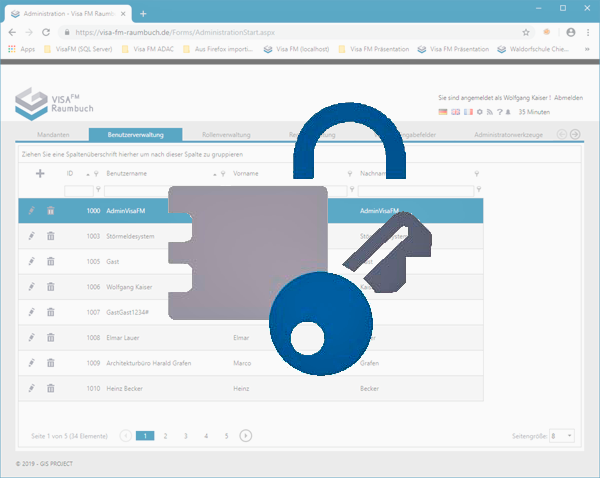
Task: Focus the ID filter input
Action: point(79,191)
